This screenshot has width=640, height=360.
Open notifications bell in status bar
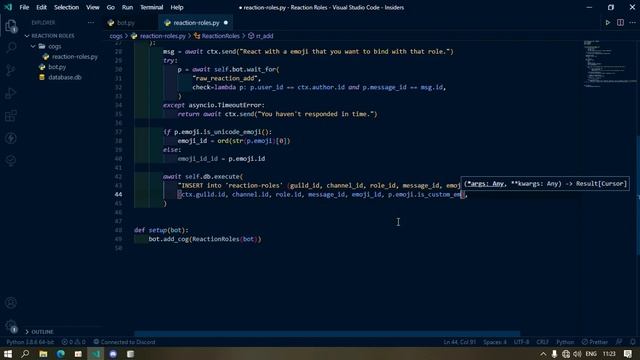pos(632,342)
